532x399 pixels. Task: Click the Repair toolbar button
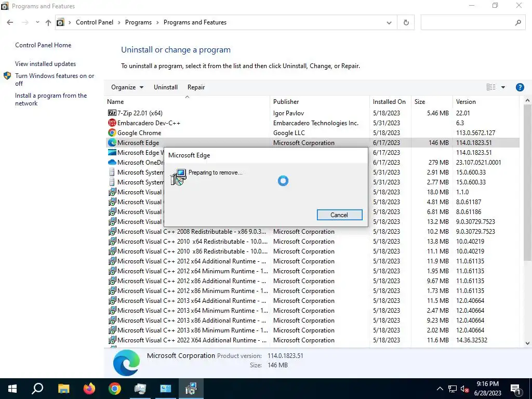click(196, 87)
